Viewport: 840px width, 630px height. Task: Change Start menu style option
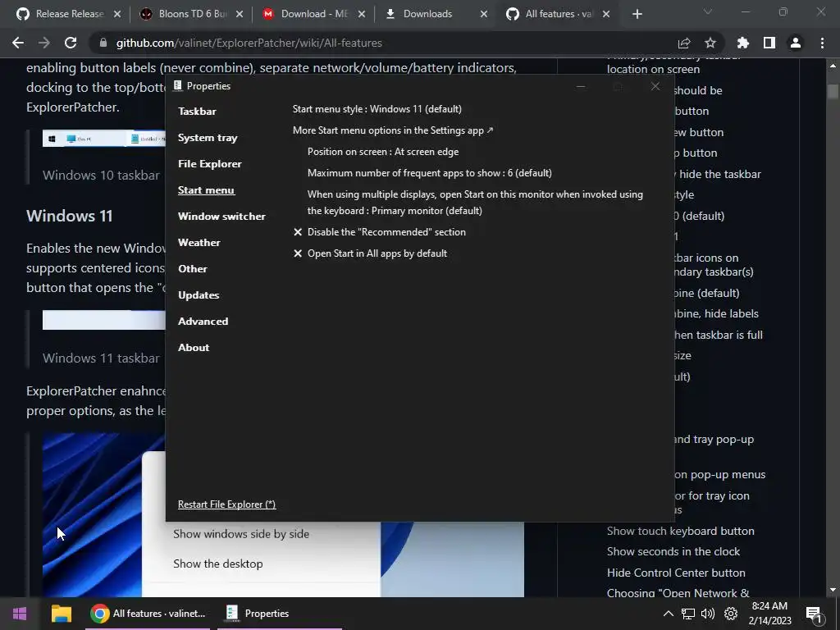[377, 109]
